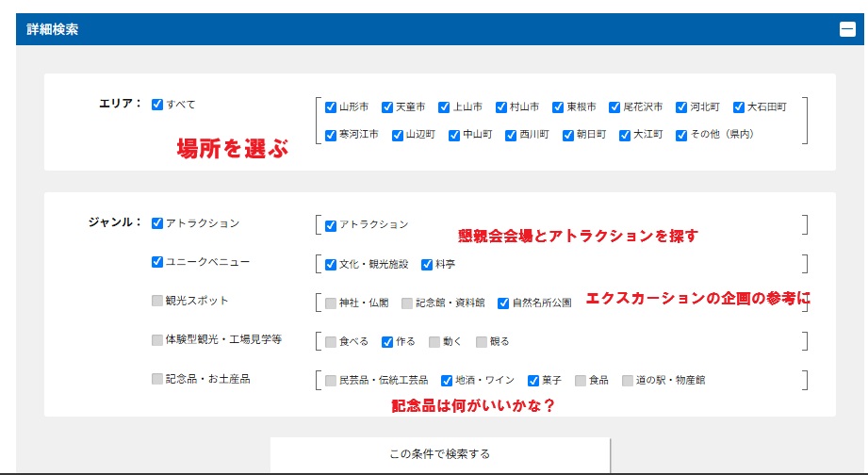Uncheck the 自然名所公園 checkbox
This screenshot has width=868, height=475.
(x=503, y=303)
